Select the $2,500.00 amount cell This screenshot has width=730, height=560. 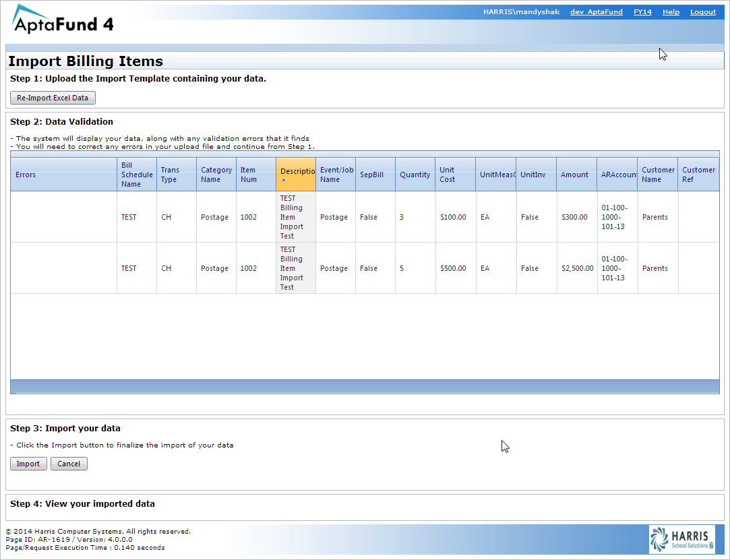tap(577, 268)
